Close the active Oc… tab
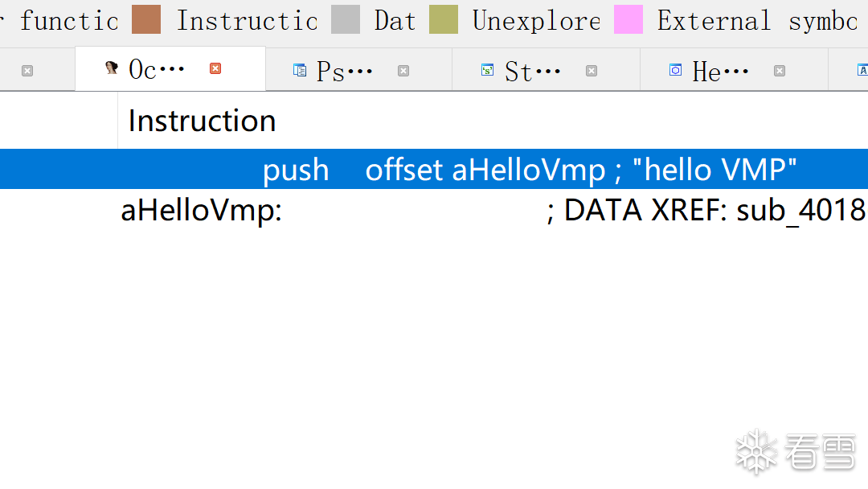868x489 pixels. pos(215,69)
